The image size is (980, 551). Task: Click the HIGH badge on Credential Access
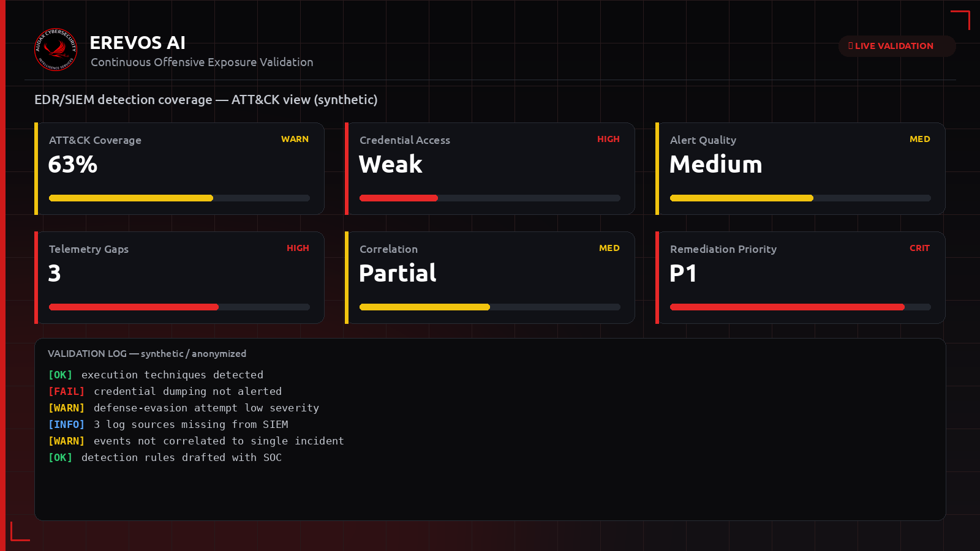608,139
